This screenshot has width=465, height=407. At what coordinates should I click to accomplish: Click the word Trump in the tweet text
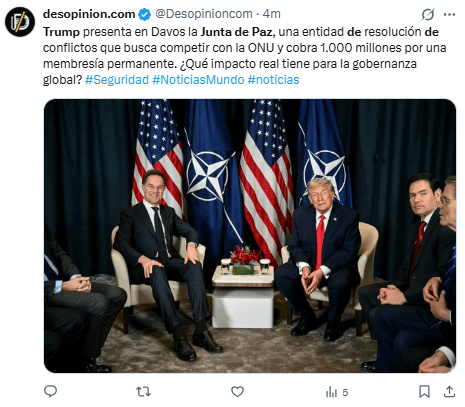point(61,32)
